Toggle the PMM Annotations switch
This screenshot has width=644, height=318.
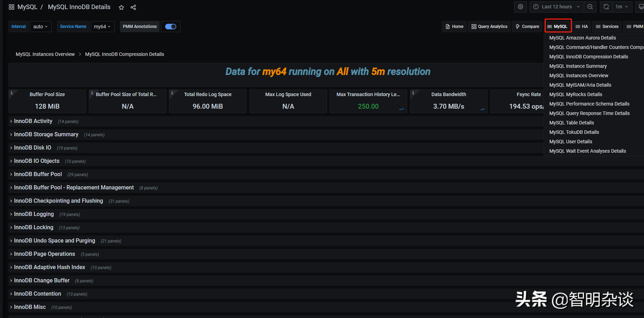[171, 27]
